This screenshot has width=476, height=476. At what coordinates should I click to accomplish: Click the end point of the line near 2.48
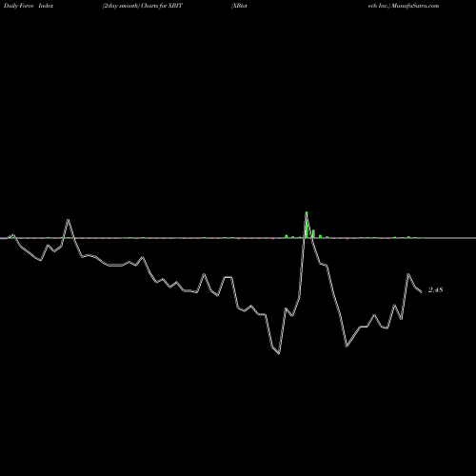coord(421,292)
